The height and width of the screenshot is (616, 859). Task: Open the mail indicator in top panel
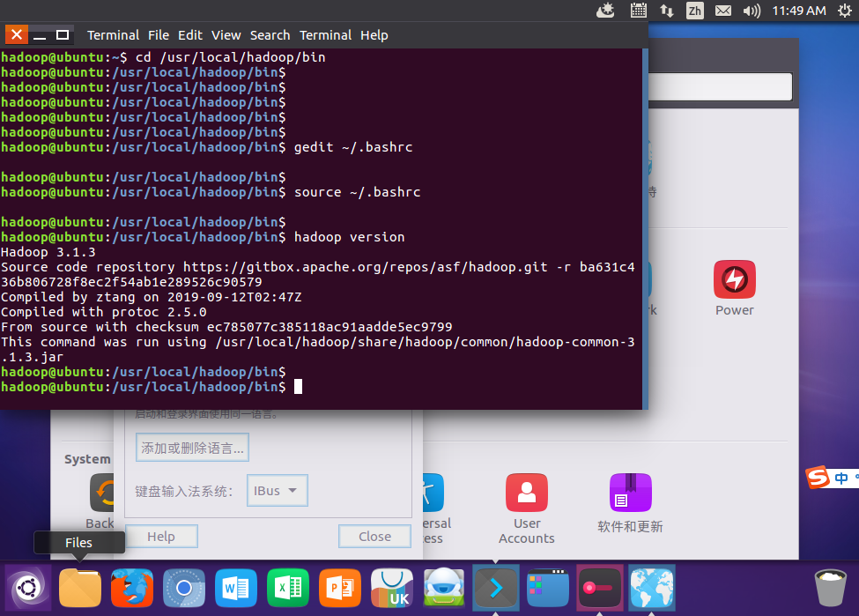(x=723, y=11)
